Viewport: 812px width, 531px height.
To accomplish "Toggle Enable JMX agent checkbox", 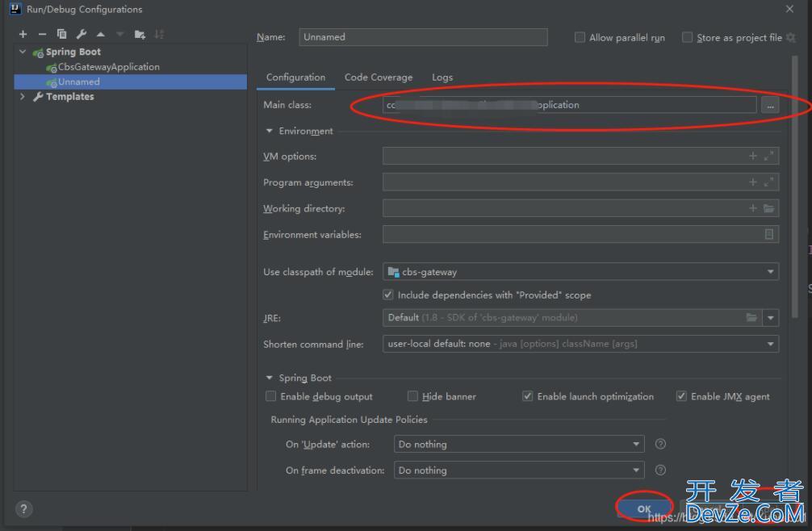I will 681,396.
